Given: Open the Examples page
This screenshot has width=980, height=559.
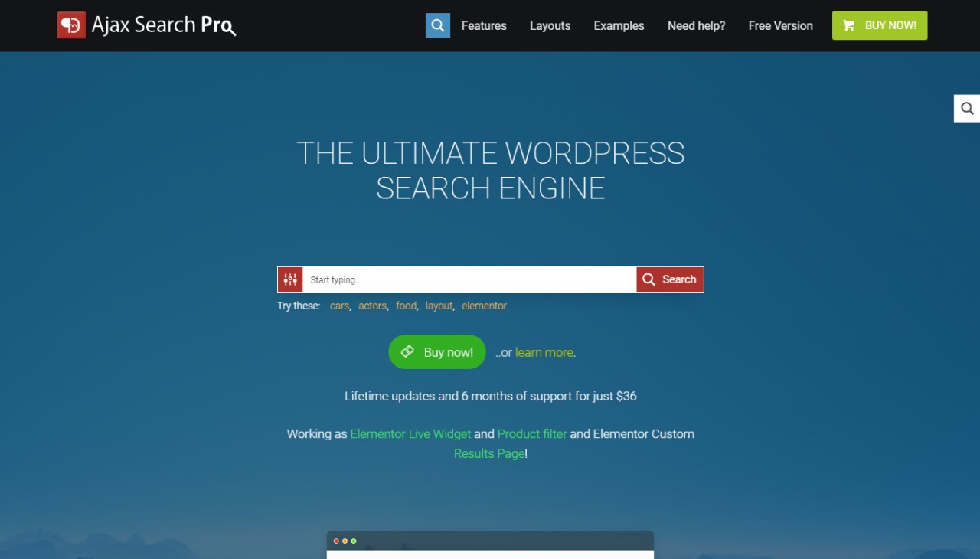Looking at the screenshot, I should [x=619, y=25].
